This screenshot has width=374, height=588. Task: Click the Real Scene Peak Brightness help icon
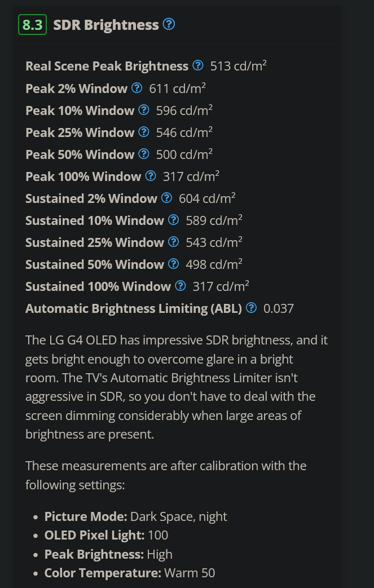tap(198, 65)
